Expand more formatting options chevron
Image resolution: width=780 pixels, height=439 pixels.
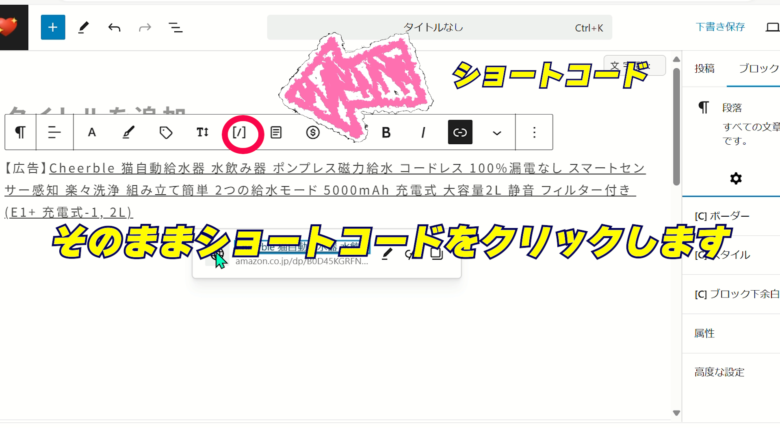point(497,132)
